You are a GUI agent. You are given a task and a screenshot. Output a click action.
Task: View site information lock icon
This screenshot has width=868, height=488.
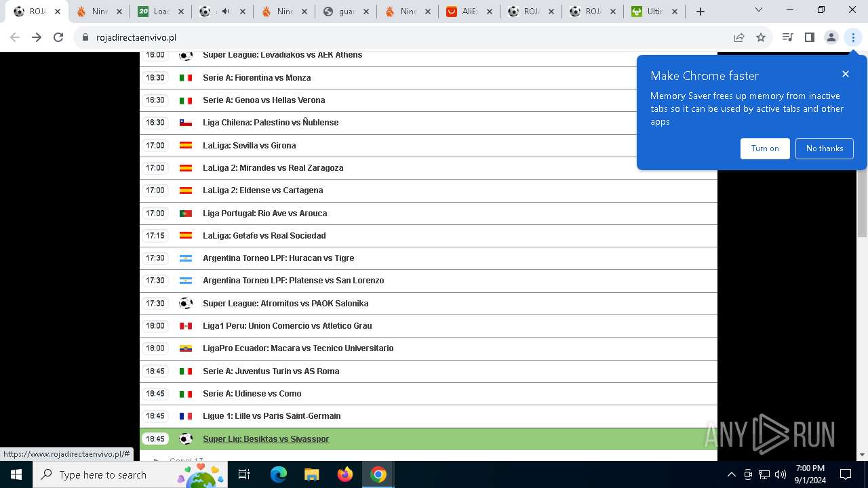[x=85, y=37]
